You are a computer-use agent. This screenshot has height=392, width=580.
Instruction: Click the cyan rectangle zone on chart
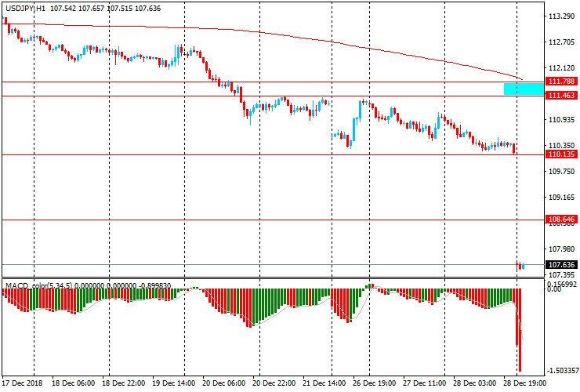524,89
